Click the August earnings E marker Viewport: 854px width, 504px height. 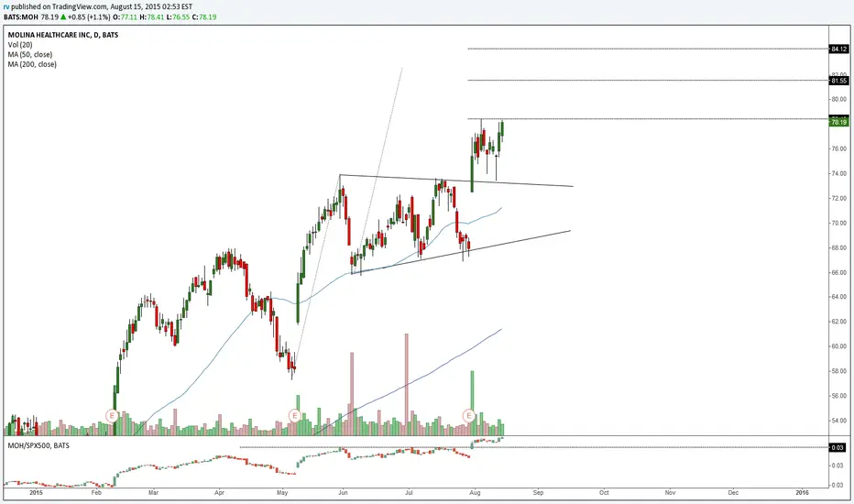(469, 416)
